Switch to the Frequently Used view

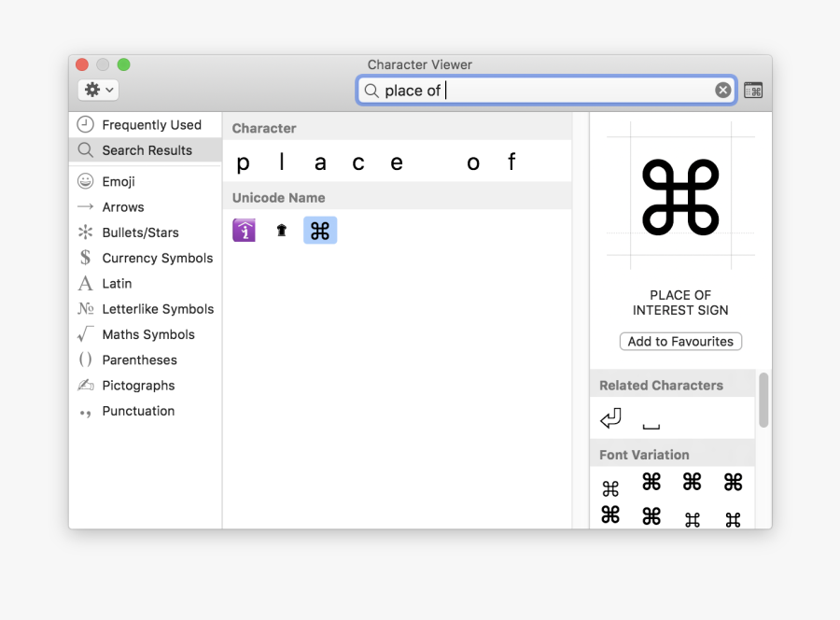(x=146, y=124)
